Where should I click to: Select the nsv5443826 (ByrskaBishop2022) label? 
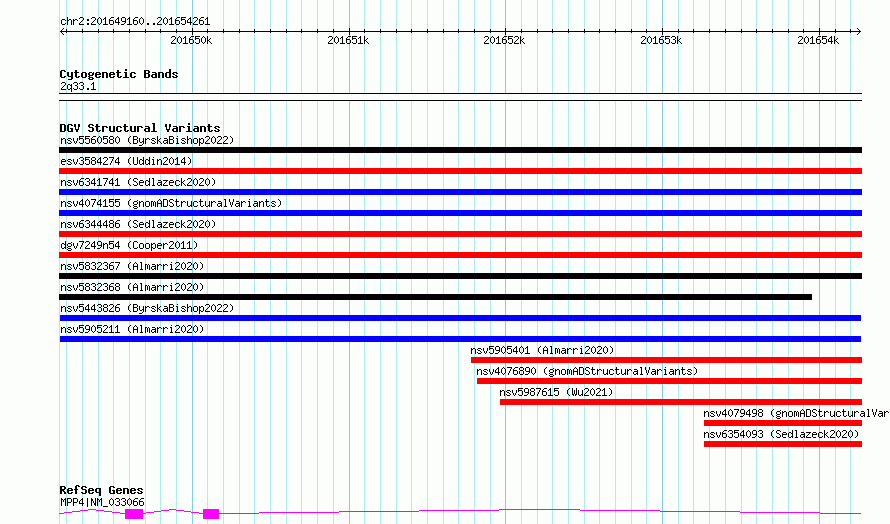[147, 308]
